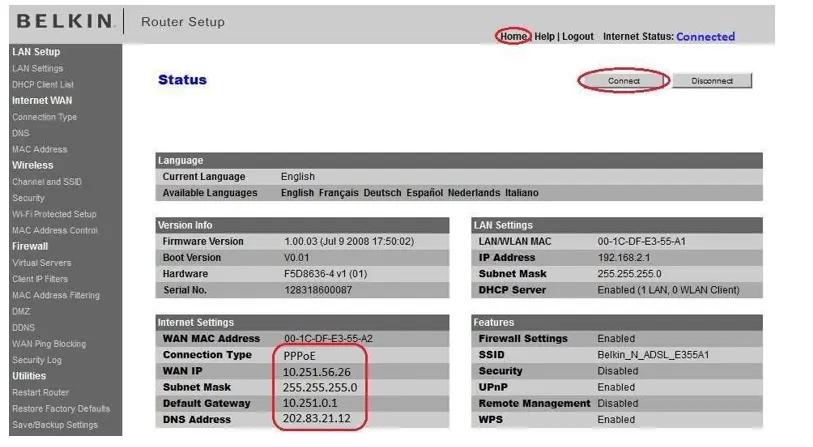Open Client IP Filters page
This screenshot has width=813, height=447.
[x=40, y=279]
